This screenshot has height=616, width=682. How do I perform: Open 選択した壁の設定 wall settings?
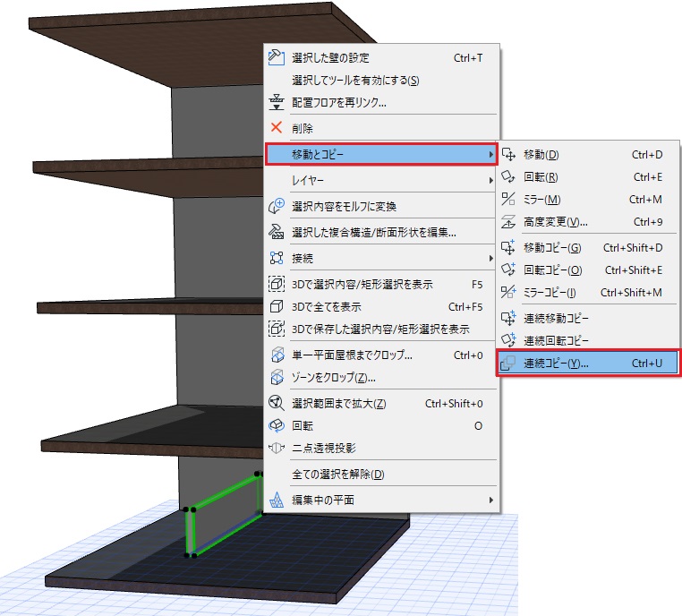[381, 57]
